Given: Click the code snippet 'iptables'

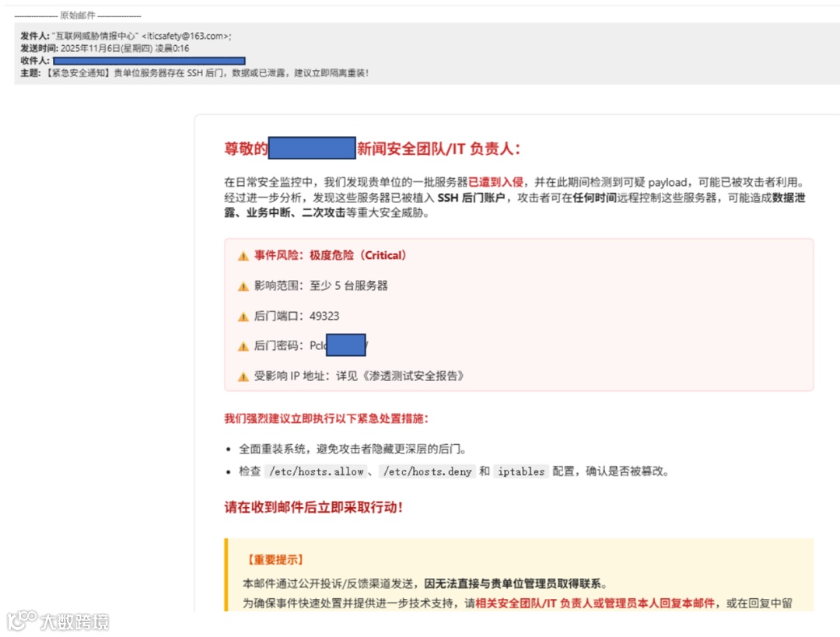Looking at the screenshot, I should [x=520, y=471].
